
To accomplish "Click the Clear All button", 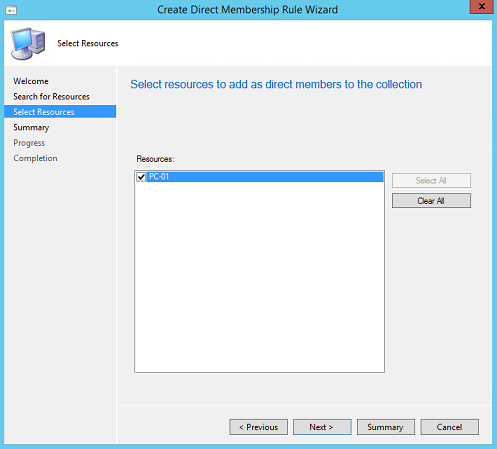I will pyautogui.click(x=431, y=201).
